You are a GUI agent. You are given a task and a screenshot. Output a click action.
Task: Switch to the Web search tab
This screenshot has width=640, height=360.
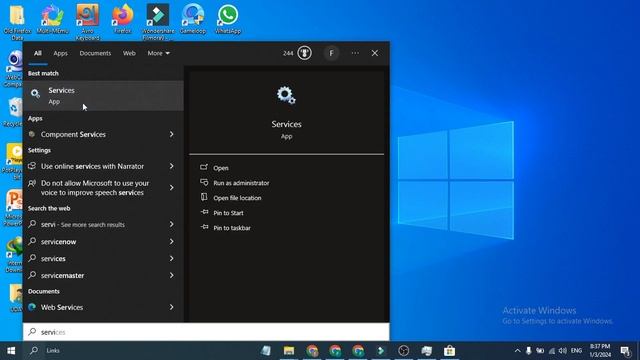pyautogui.click(x=129, y=53)
